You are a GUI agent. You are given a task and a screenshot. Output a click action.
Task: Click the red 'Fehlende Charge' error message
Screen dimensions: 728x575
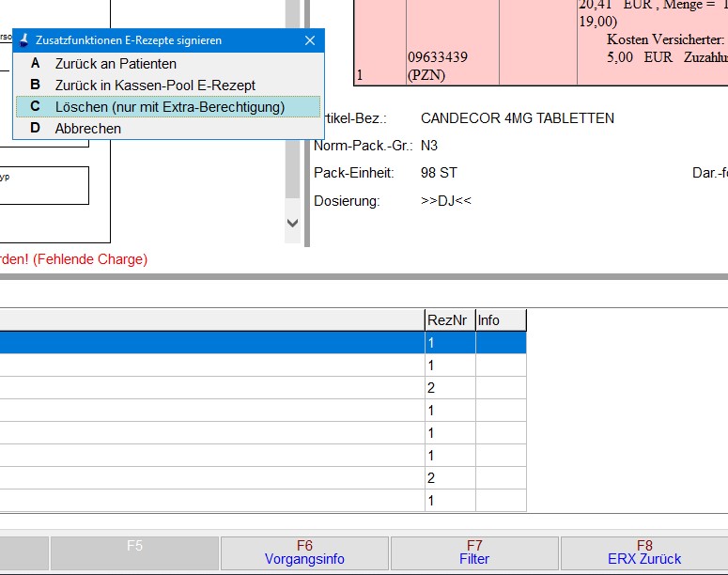coord(73,259)
